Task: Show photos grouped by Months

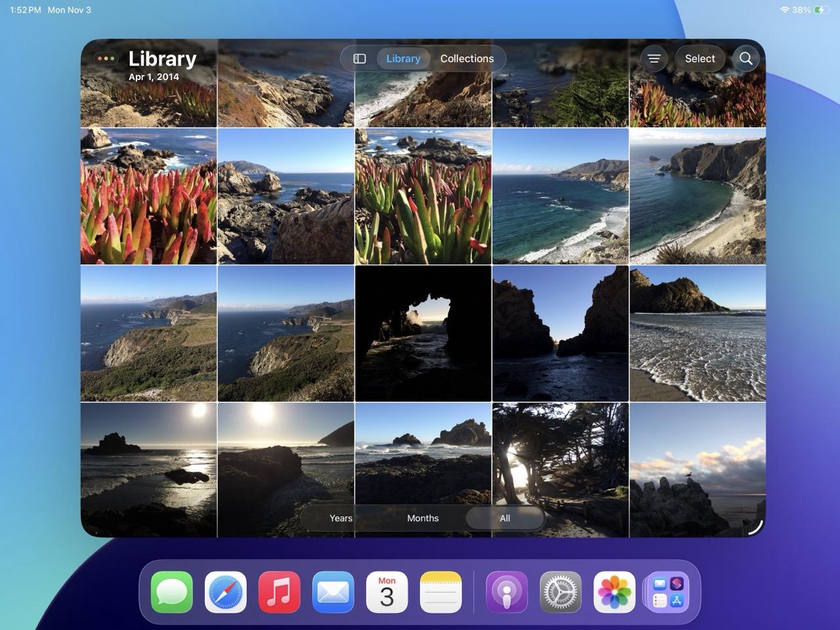Action: pyautogui.click(x=423, y=518)
